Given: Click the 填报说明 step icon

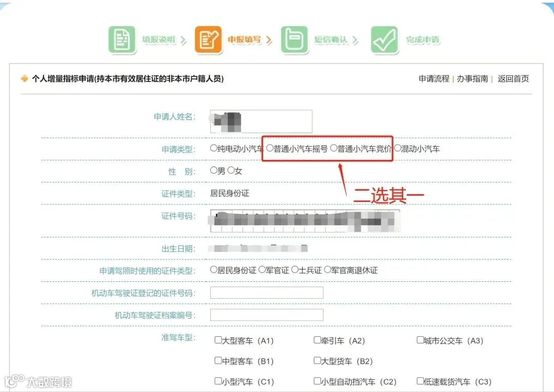Looking at the screenshot, I should [x=122, y=40].
